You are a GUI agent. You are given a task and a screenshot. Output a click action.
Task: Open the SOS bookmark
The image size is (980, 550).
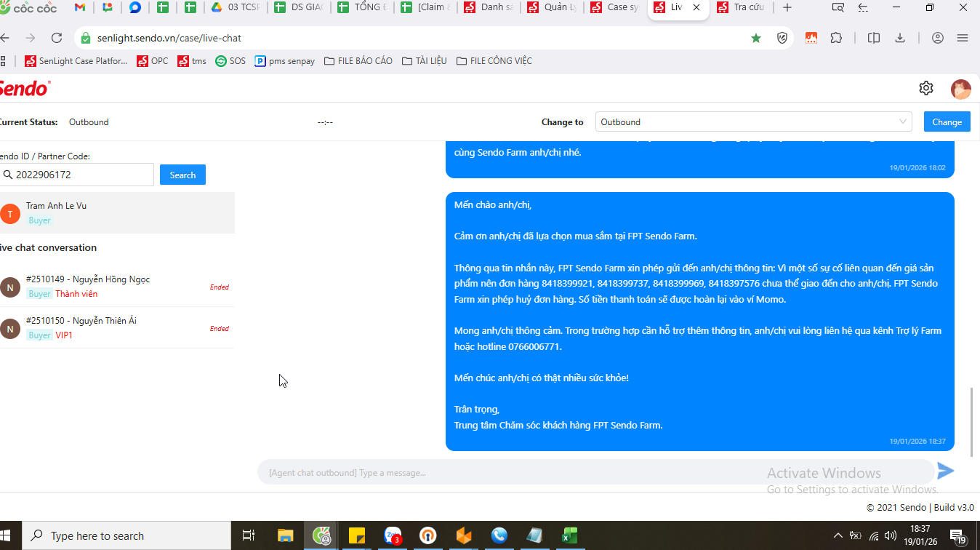point(230,61)
